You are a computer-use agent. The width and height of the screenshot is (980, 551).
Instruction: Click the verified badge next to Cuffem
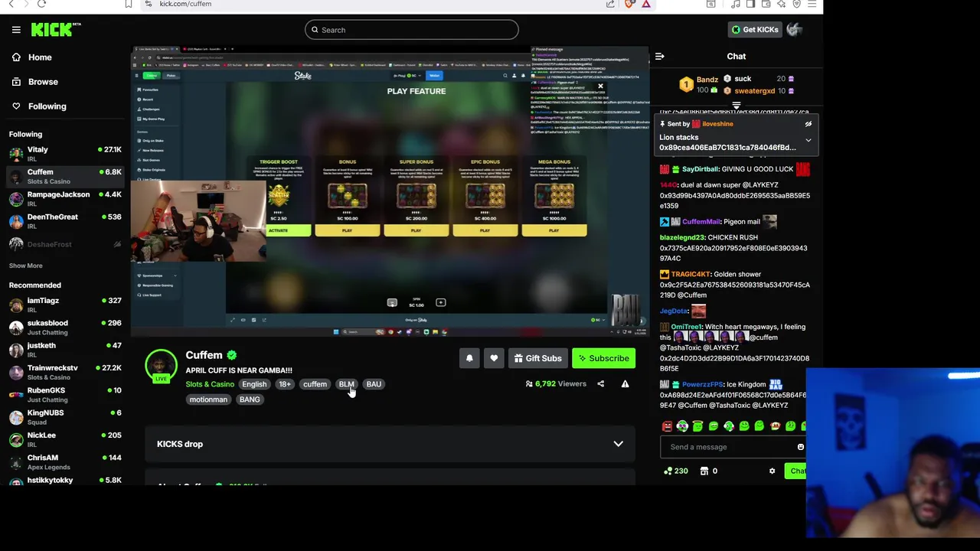[231, 355]
